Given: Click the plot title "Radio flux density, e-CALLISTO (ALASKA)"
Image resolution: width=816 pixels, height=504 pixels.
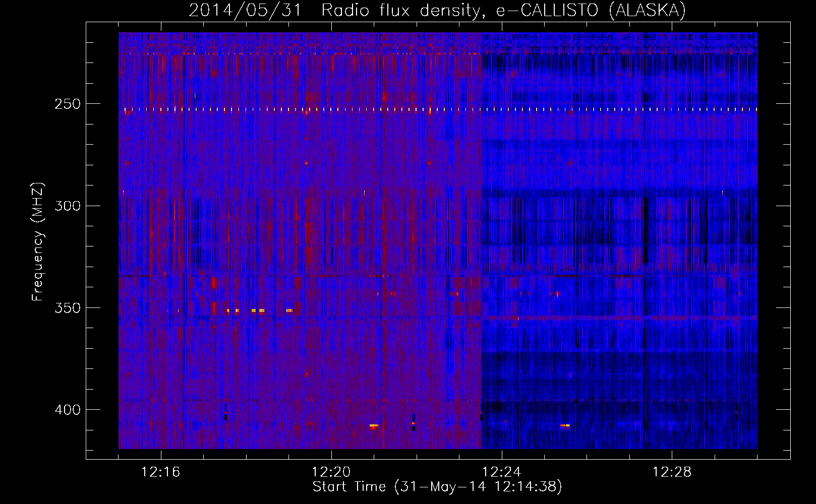Looking at the screenshot, I should click(503, 11).
